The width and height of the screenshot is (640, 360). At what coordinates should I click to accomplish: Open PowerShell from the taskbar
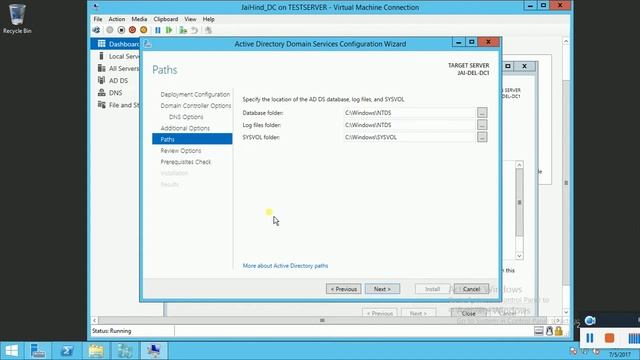[x=67, y=351]
